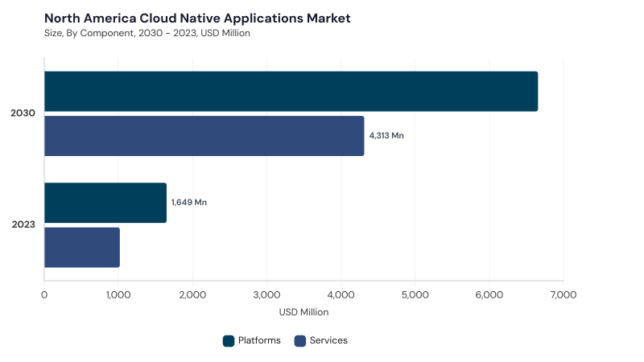Image resolution: width=644 pixels, height=362 pixels.
Task: Click the 7,000 x-axis tick label
Action: 563,294
